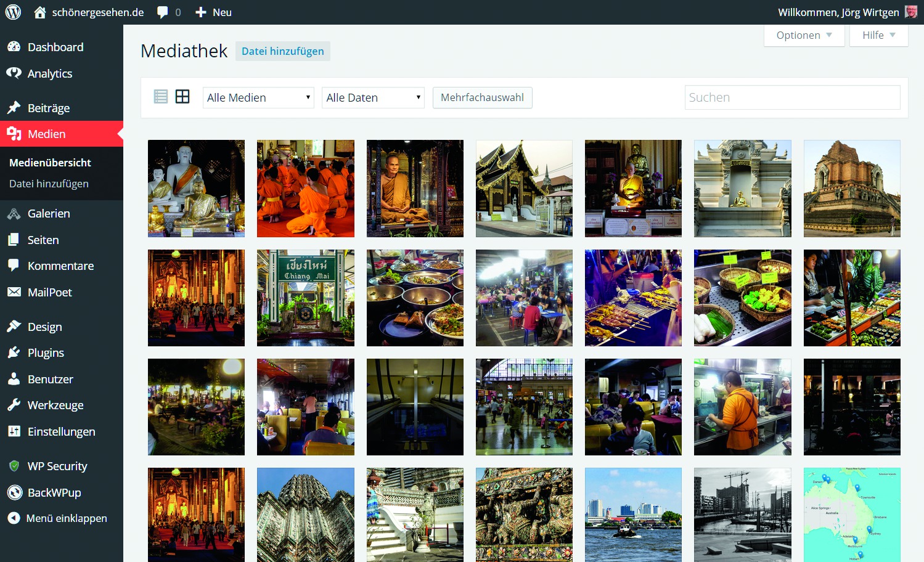Click the Medien icon in sidebar
This screenshot has height=562, width=924.
14,134
